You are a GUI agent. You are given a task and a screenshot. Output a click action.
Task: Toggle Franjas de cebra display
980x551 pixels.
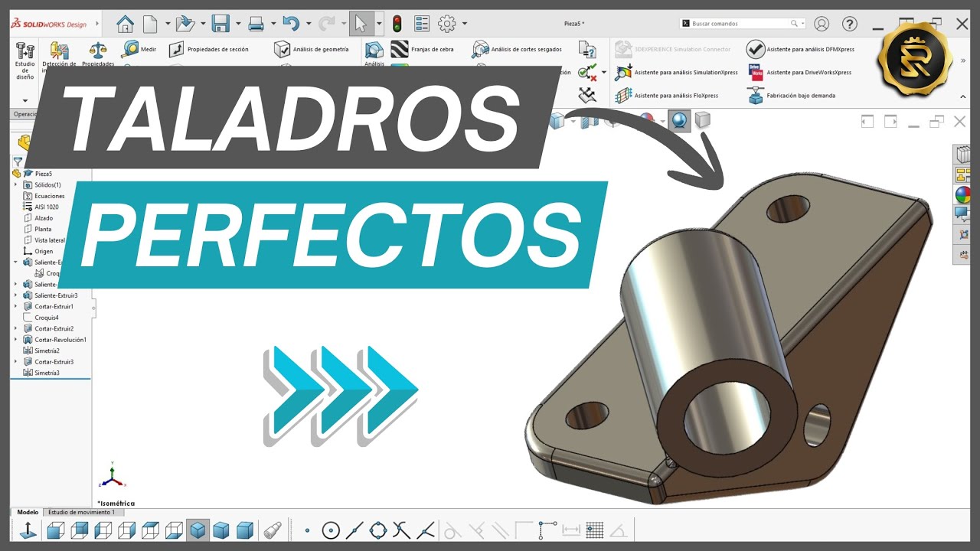(x=422, y=49)
